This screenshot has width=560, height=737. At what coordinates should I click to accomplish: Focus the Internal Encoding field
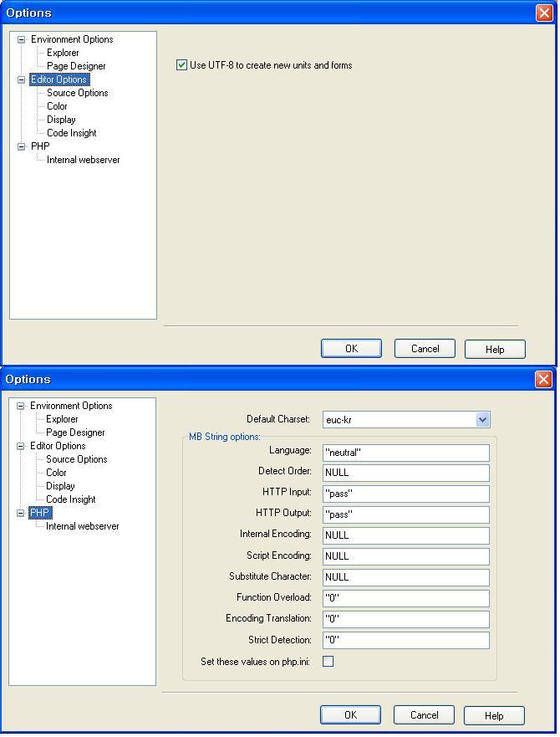click(406, 535)
